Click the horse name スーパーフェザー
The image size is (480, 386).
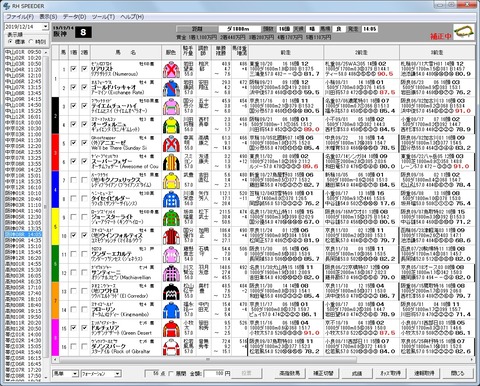[111, 161]
